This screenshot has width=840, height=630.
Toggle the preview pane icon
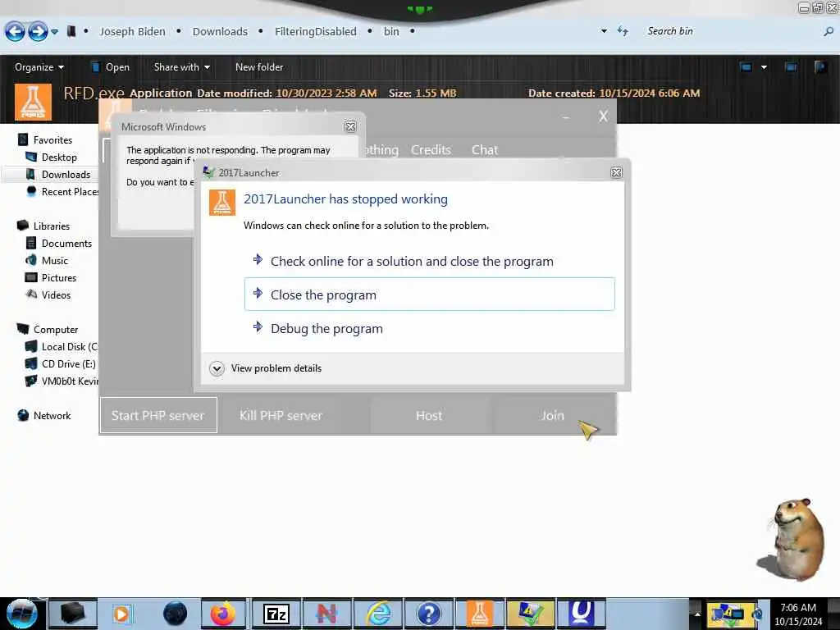click(x=791, y=67)
